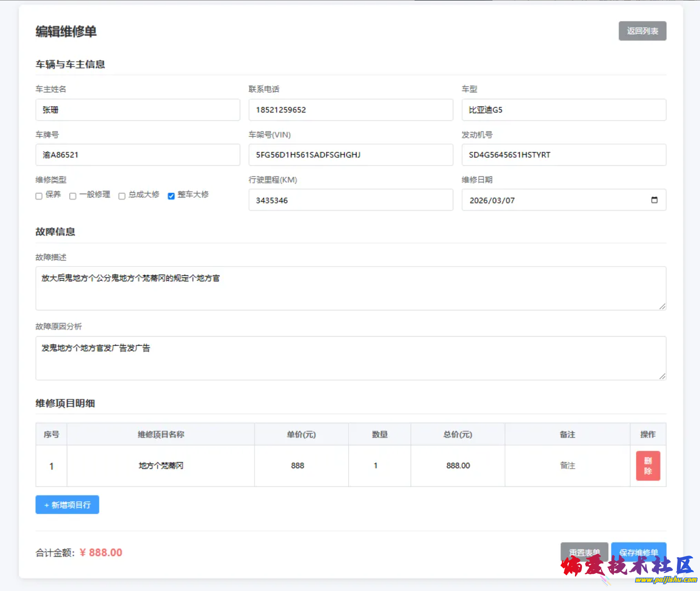Select the 车型 input box

pos(564,110)
